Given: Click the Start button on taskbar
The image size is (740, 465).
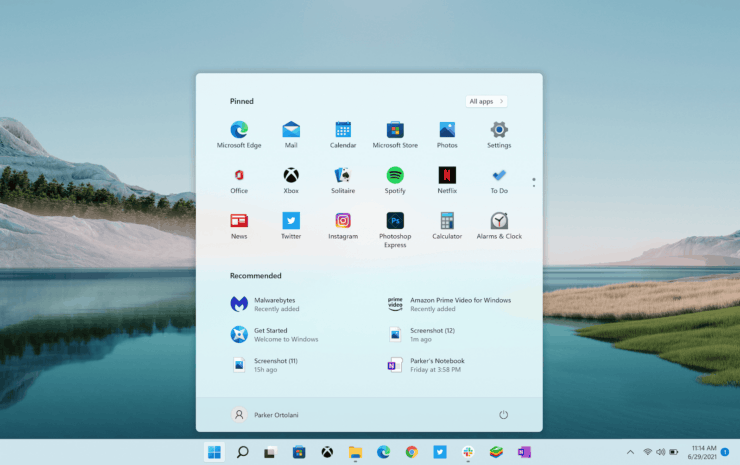Looking at the screenshot, I should pyautogui.click(x=214, y=452).
